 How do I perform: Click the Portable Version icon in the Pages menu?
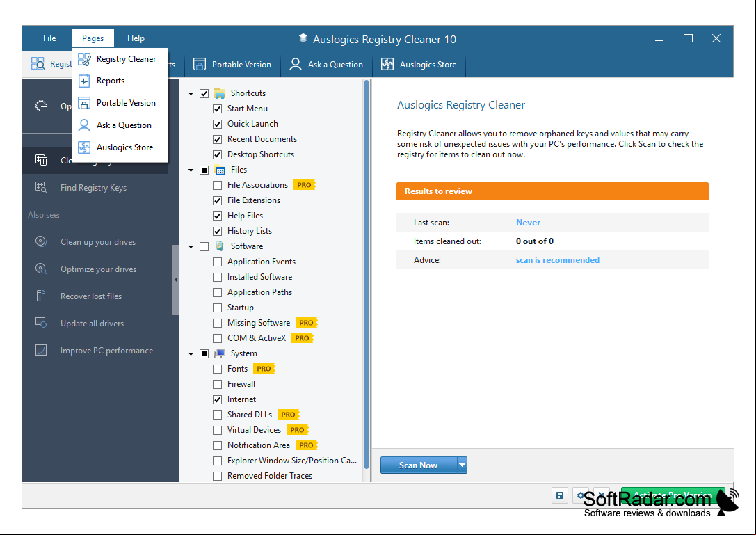click(x=84, y=103)
